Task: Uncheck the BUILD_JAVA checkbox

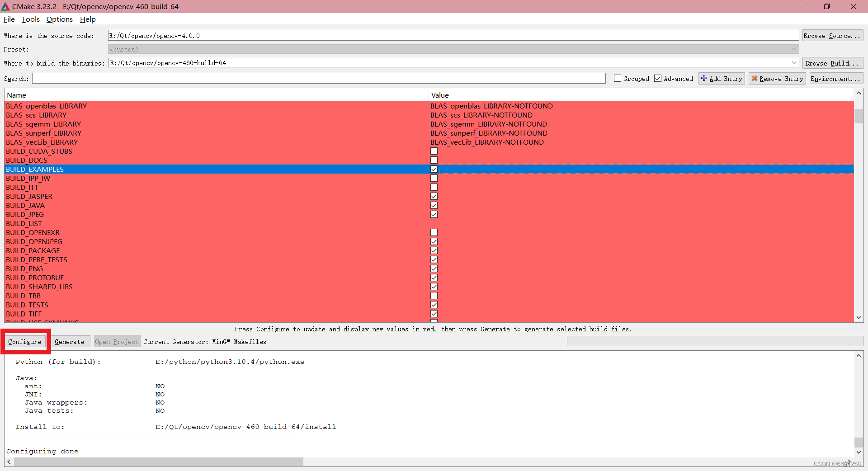Action: click(x=434, y=205)
